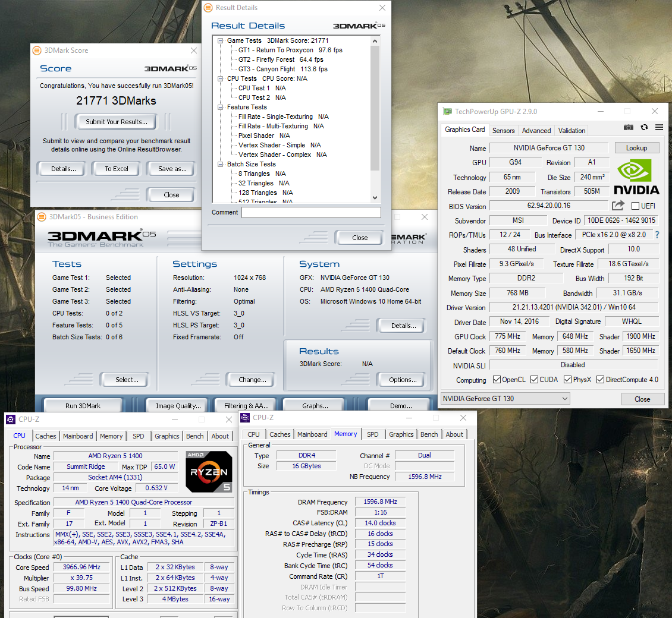Switch to the Advanced tab in GPU-Z
Screen dimensions: 672x618
point(536,131)
